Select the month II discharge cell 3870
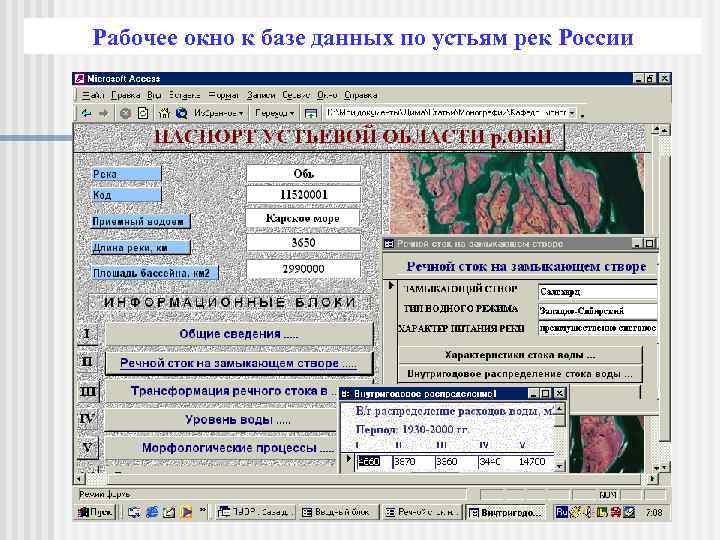This screenshot has width=720, height=540. click(x=414, y=461)
